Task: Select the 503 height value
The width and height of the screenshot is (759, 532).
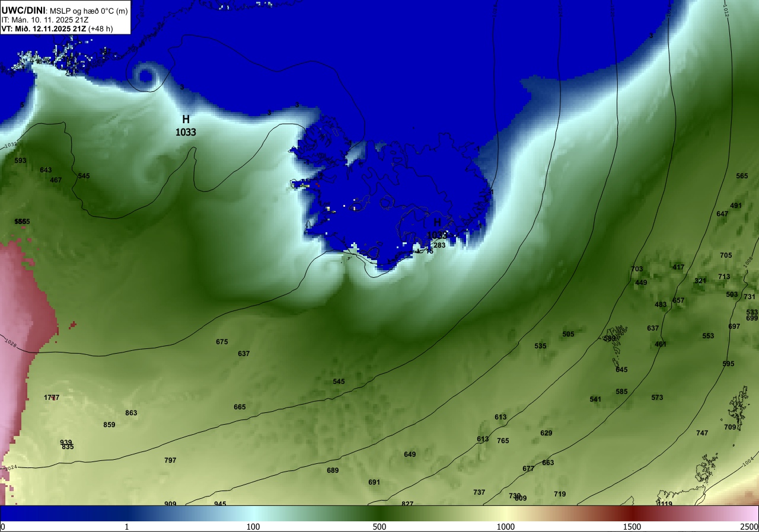Action: click(732, 294)
